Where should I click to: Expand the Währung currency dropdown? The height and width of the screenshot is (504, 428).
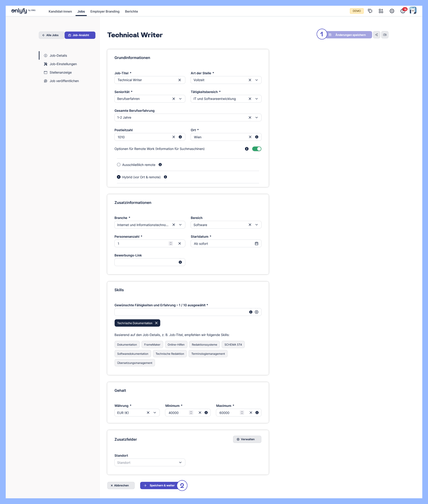coord(155,413)
